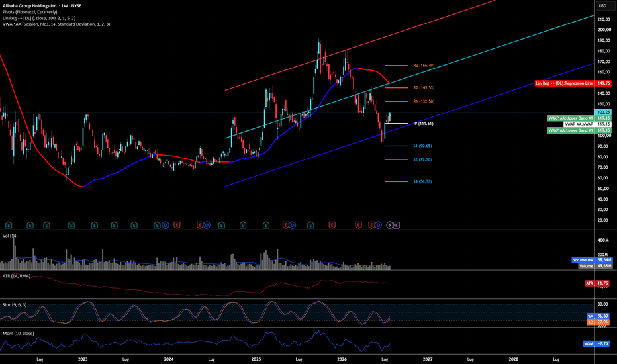The width and height of the screenshot is (617, 364).
Task: Select the VWAP AA indicator legend
Action: tap(56, 24)
